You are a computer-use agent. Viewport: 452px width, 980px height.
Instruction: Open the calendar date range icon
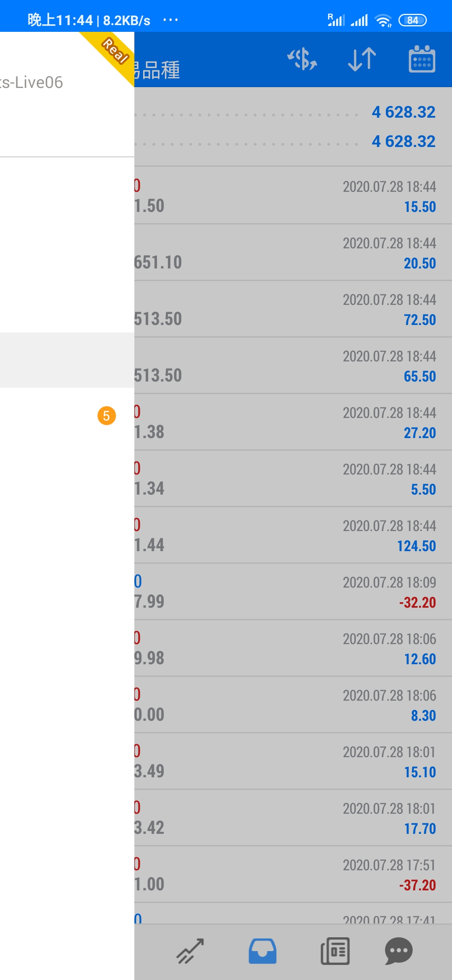tap(422, 59)
